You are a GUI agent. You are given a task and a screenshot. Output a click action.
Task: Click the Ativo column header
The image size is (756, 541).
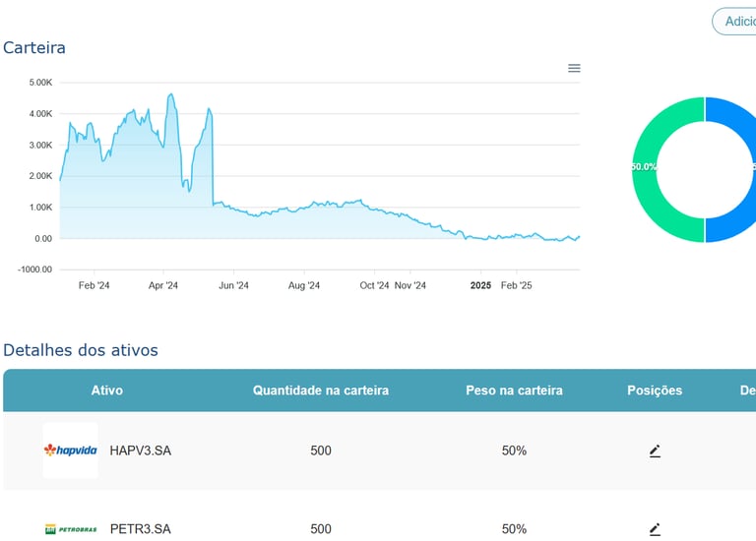(x=107, y=391)
